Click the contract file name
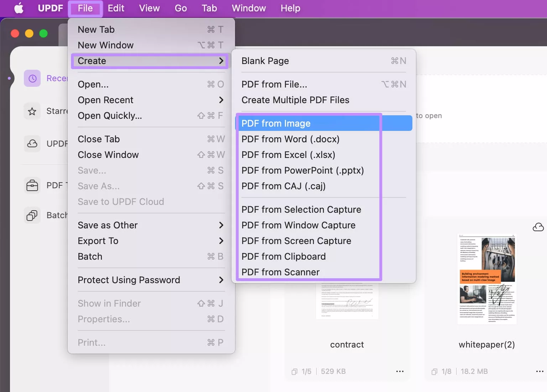 click(x=347, y=345)
